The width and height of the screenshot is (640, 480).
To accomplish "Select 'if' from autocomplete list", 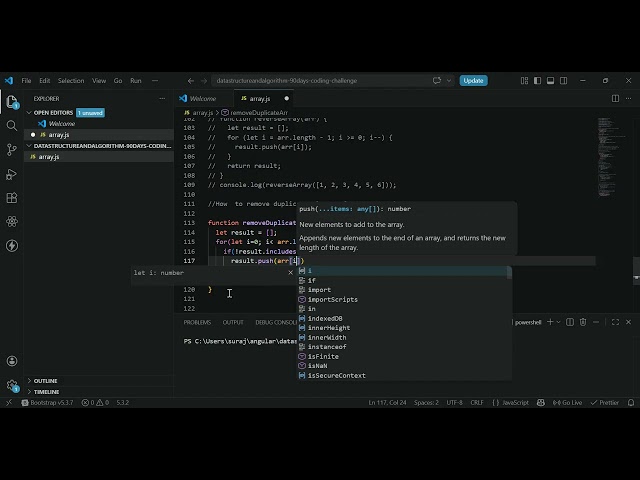I will click(404, 280).
